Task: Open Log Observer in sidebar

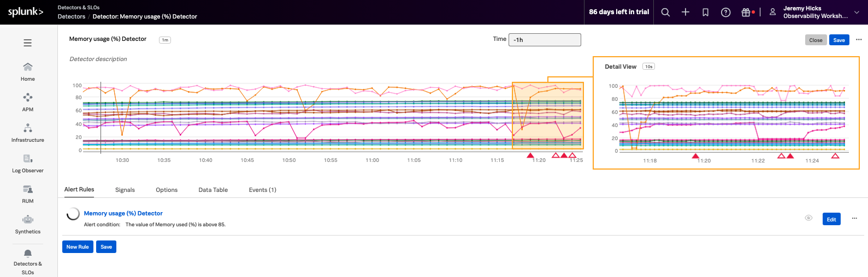Action: [27, 163]
